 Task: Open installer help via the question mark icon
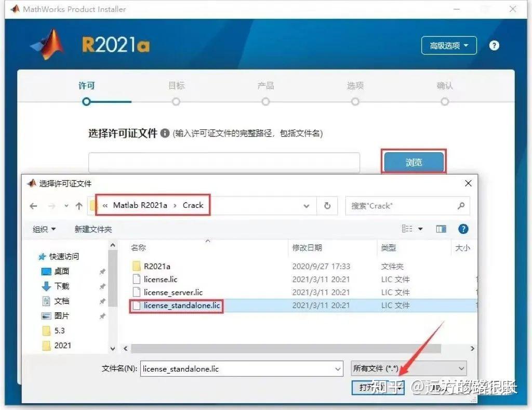coord(494,46)
